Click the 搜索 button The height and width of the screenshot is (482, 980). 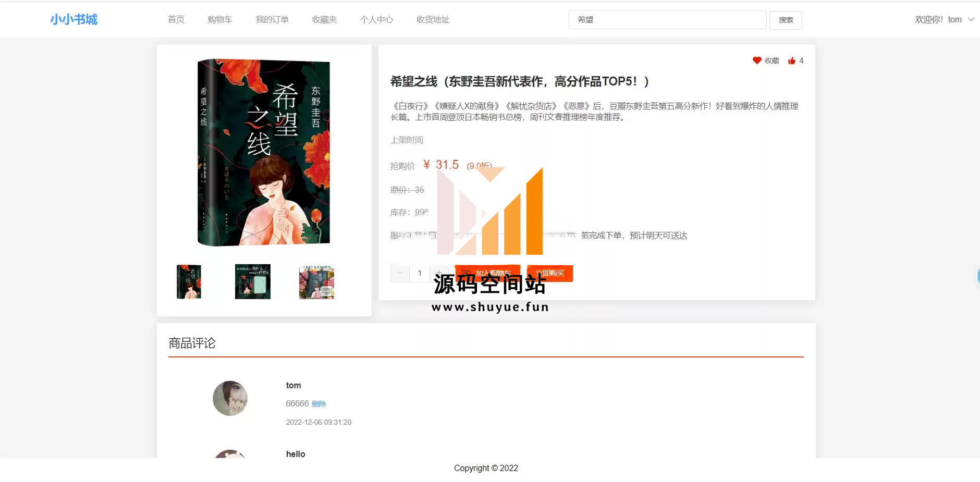tap(786, 20)
